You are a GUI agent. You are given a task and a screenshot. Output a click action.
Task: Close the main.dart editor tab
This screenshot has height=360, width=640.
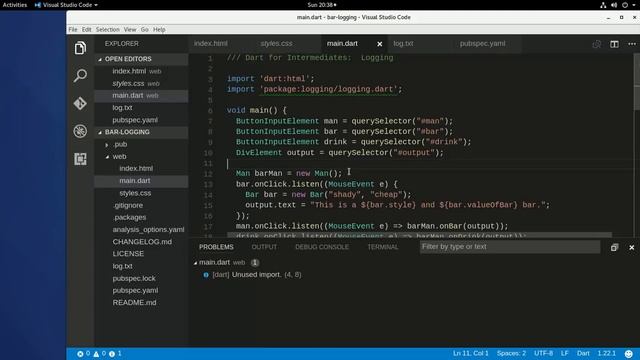(380, 44)
